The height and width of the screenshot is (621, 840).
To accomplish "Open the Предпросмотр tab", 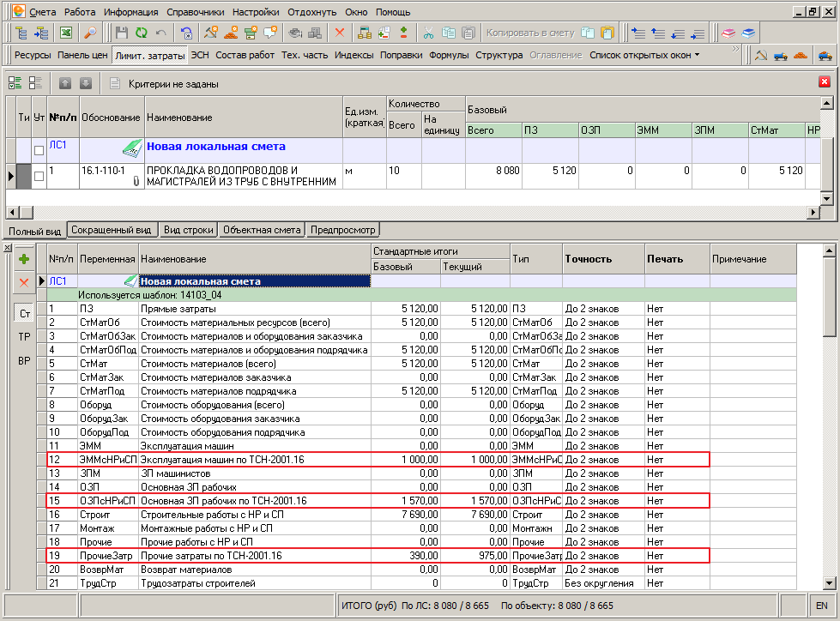I will (343, 230).
